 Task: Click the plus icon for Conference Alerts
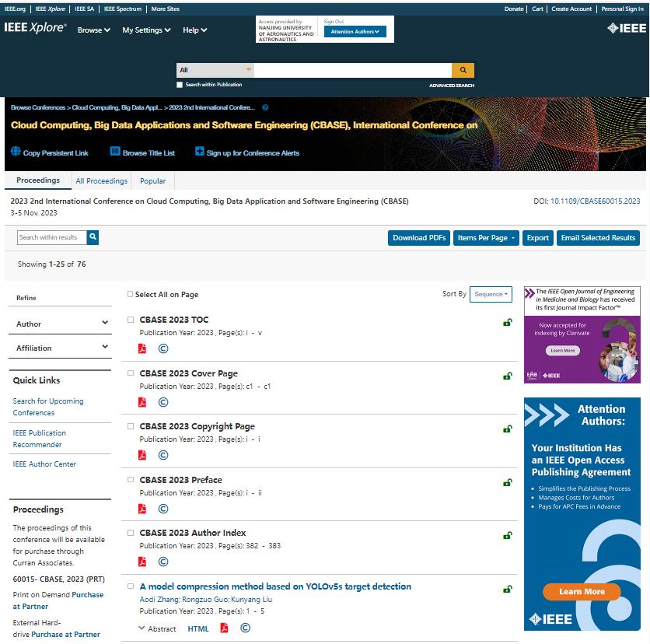click(x=199, y=152)
